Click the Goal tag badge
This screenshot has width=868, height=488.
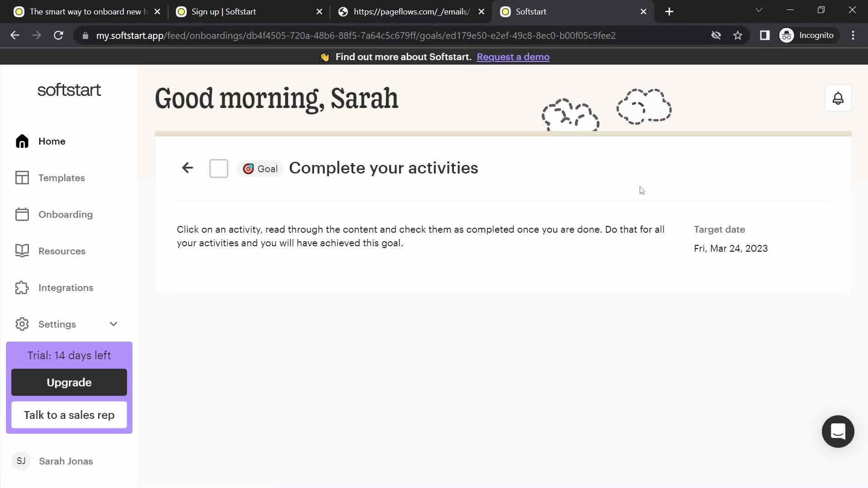[260, 169]
